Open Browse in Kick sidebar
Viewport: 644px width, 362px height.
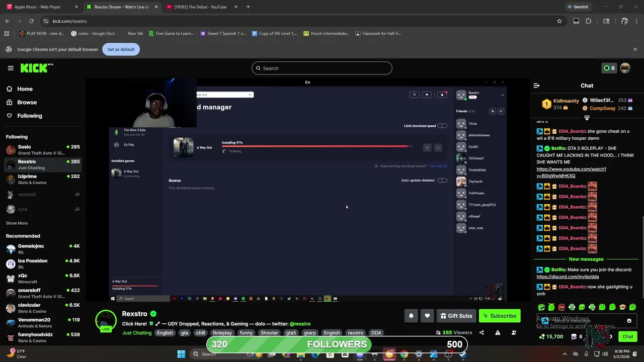tap(21, 102)
